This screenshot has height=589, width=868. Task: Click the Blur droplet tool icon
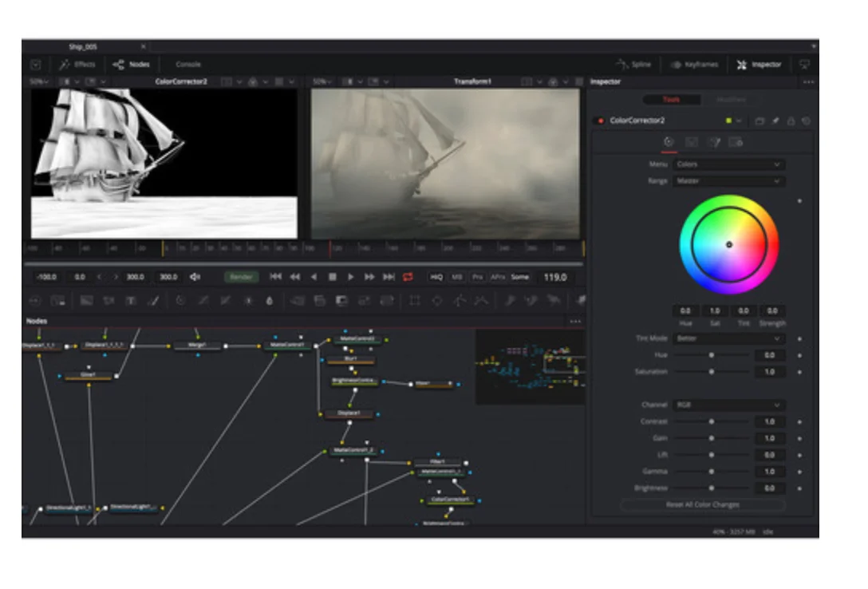point(270,301)
